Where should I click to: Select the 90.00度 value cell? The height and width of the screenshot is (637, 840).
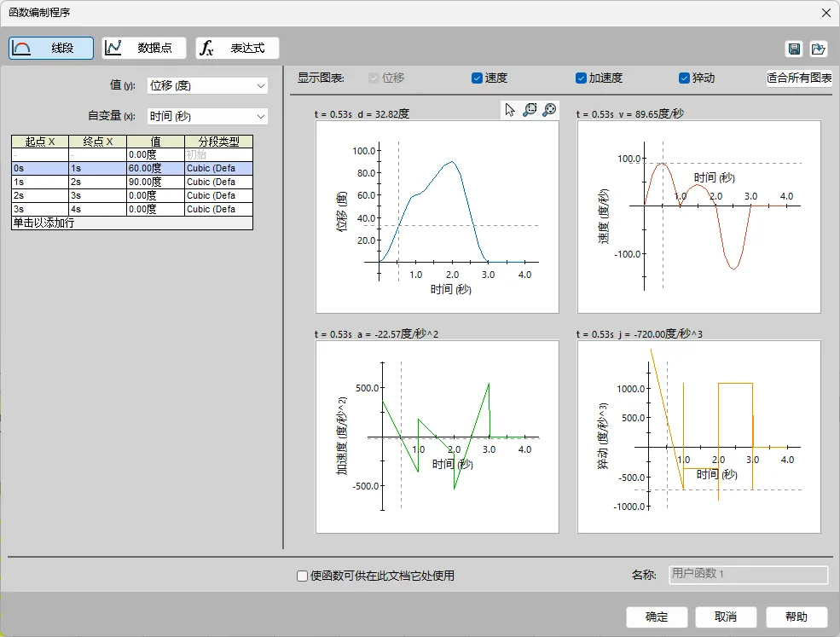[x=156, y=182]
